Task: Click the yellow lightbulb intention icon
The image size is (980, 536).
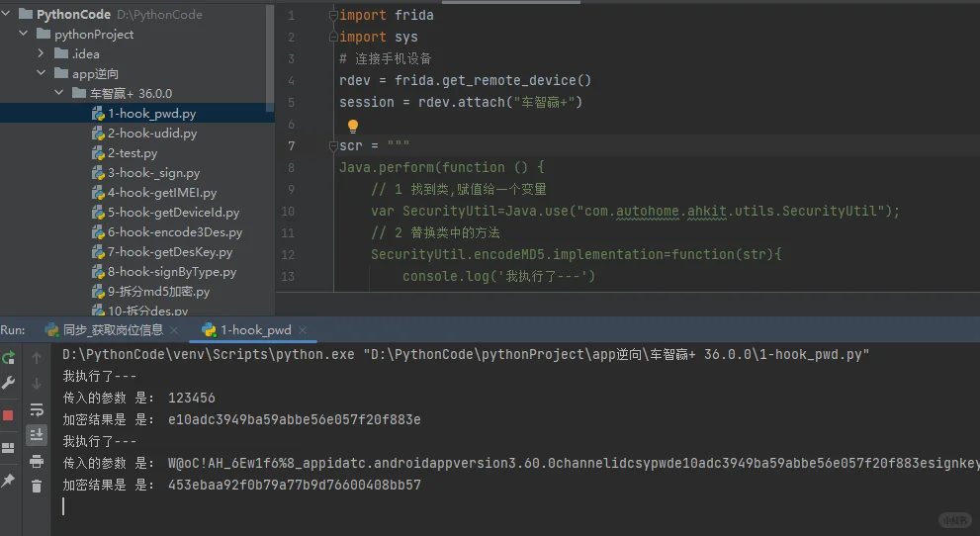Action: click(x=352, y=127)
